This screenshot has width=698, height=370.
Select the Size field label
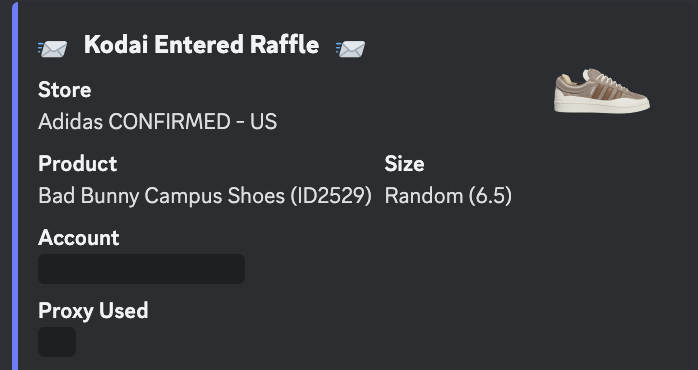404,164
